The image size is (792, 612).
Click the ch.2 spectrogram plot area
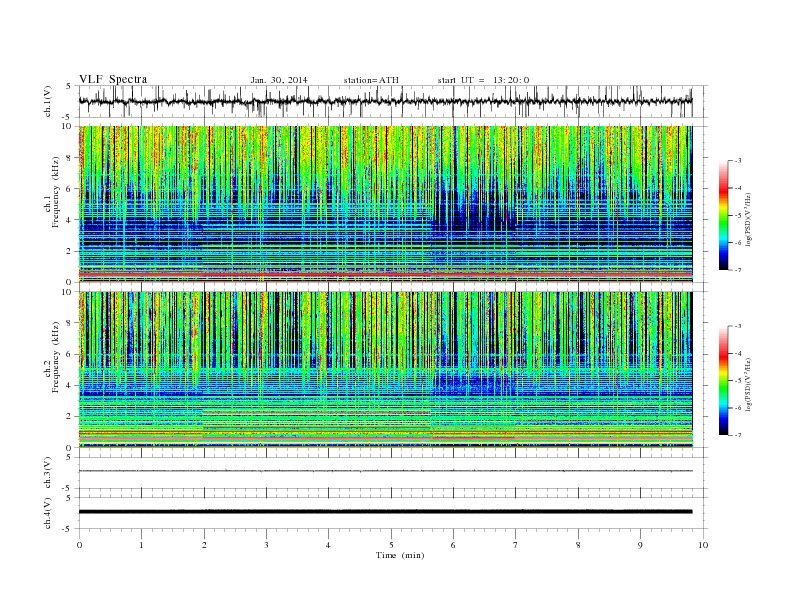(x=386, y=370)
